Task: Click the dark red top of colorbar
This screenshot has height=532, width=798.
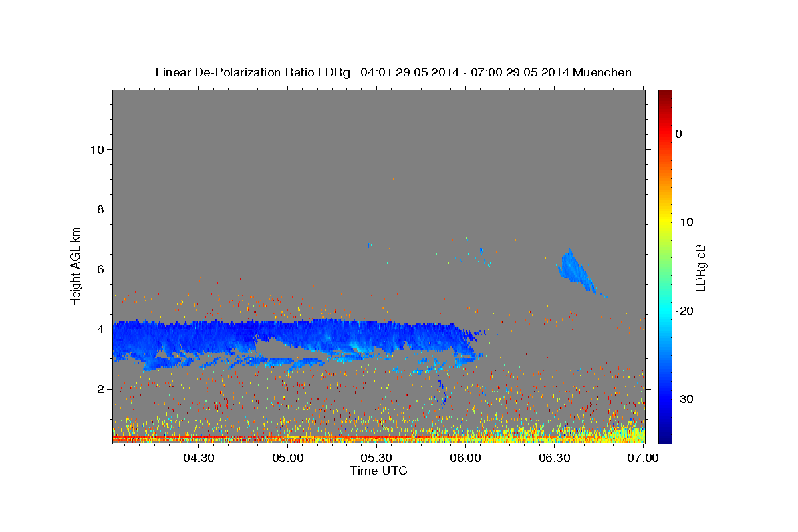Action: (664, 96)
